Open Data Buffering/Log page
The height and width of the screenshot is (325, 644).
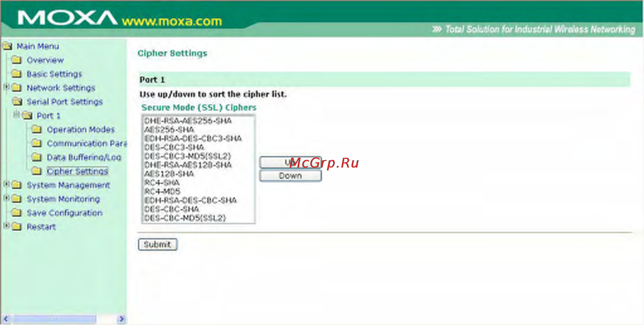pyautogui.click(x=84, y=157)
